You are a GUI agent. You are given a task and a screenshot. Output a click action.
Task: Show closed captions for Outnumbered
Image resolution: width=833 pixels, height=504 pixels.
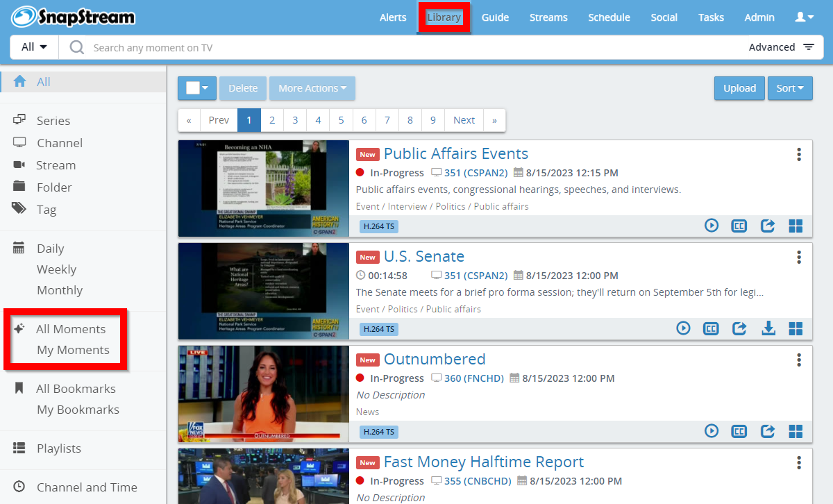point(739,431)
